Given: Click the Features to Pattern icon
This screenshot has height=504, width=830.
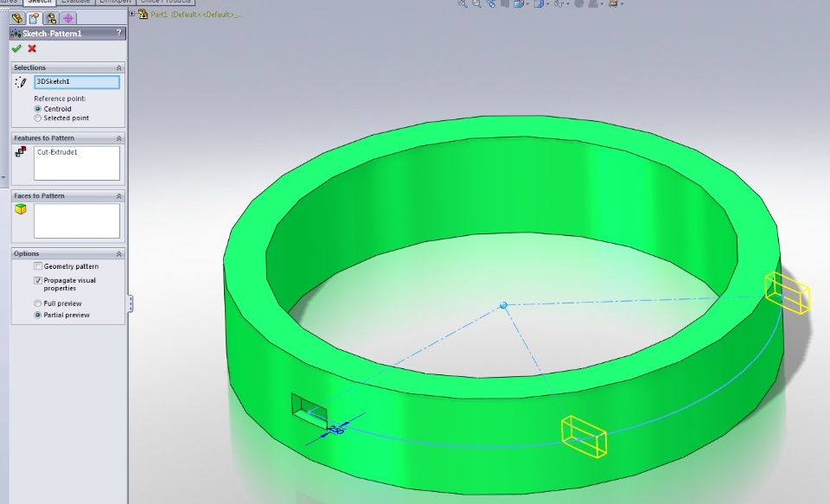Looking at the screenshot, I should [21, 152].
